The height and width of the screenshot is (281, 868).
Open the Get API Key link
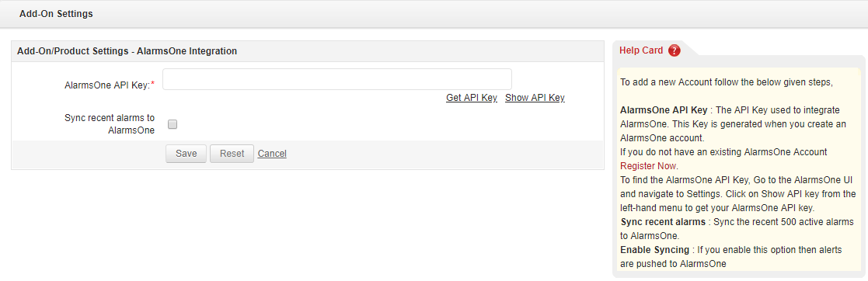pos(472,98)
